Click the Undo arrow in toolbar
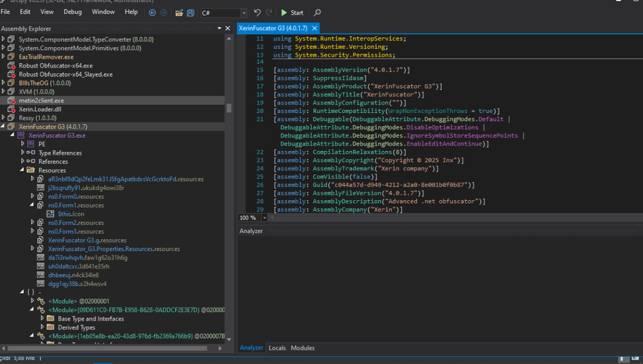This screenshot has height=364, width=643. click(x=257, y=13)
